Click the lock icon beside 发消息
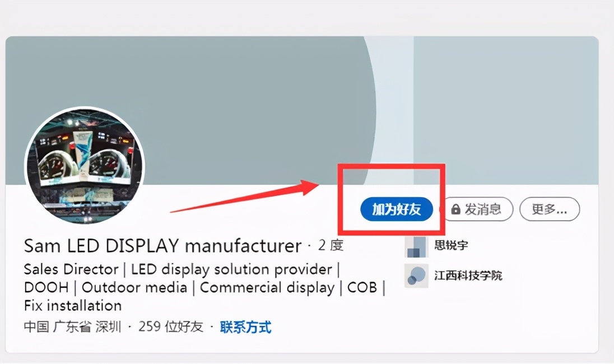The height and width of the screenshot is (364, 614). [x=455, y=209]
